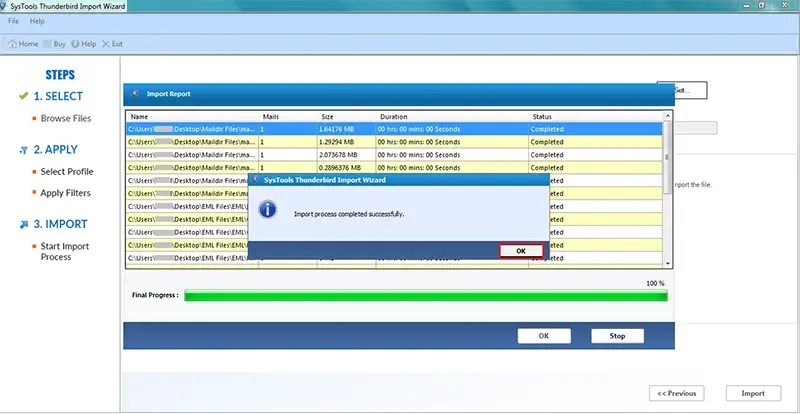Click the blue info icon in the success dialog
Screen dimensions: 800x414
pos(267,210)
